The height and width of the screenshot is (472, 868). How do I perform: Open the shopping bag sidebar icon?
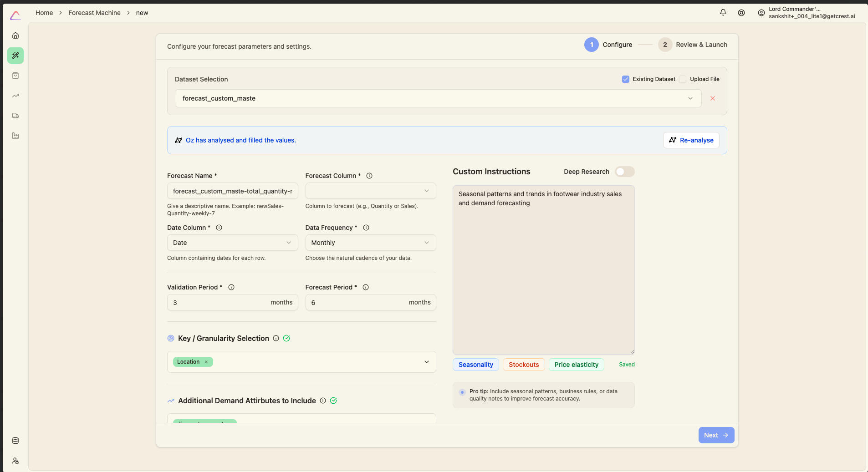pos(15,76)
